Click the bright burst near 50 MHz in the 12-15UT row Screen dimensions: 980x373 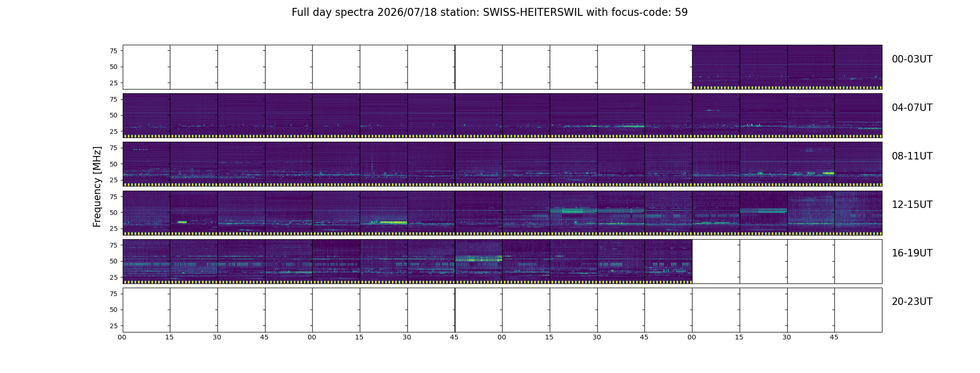coord(573,211)
